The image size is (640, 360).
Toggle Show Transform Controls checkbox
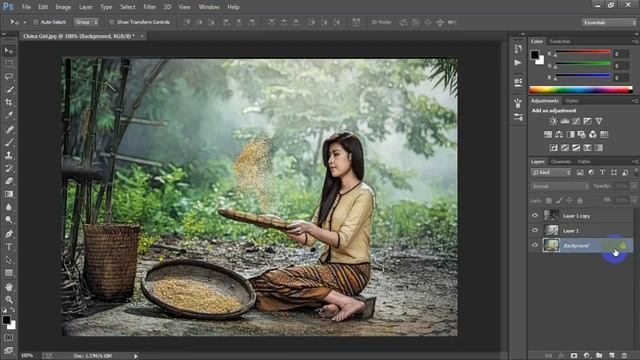(x=111, y=22)
